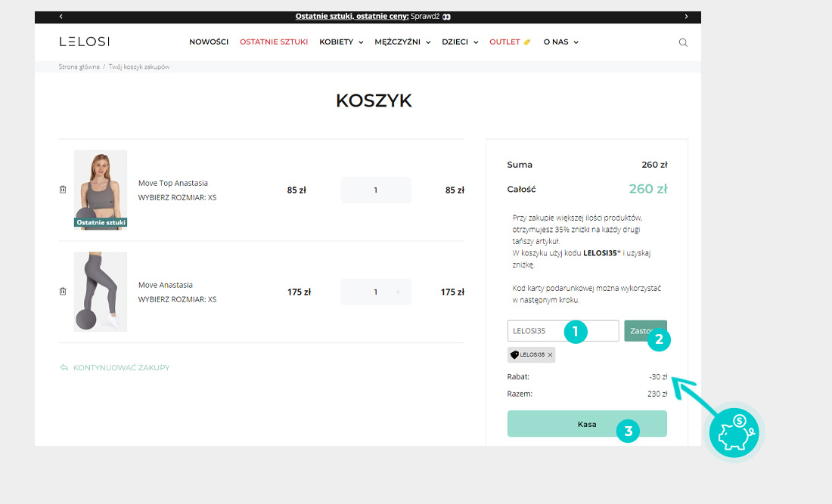This screenshot has width=832, height=504.
Task: Click the Suma amount '260 zł'
Action: coord(654,165)
